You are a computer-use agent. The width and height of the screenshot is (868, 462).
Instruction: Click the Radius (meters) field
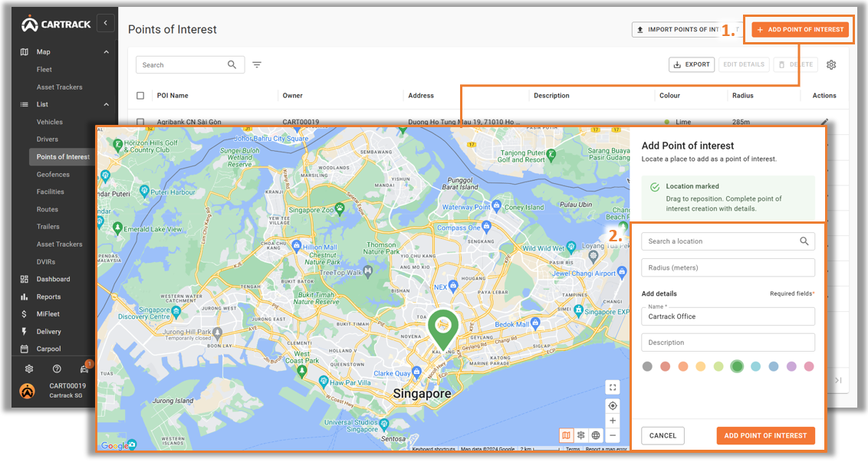pos(728,268)
